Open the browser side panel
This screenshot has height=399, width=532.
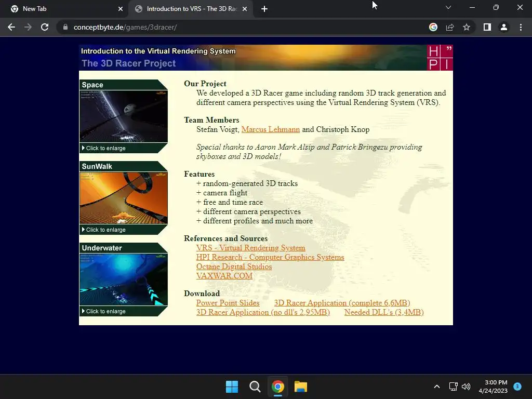[487, 27]
